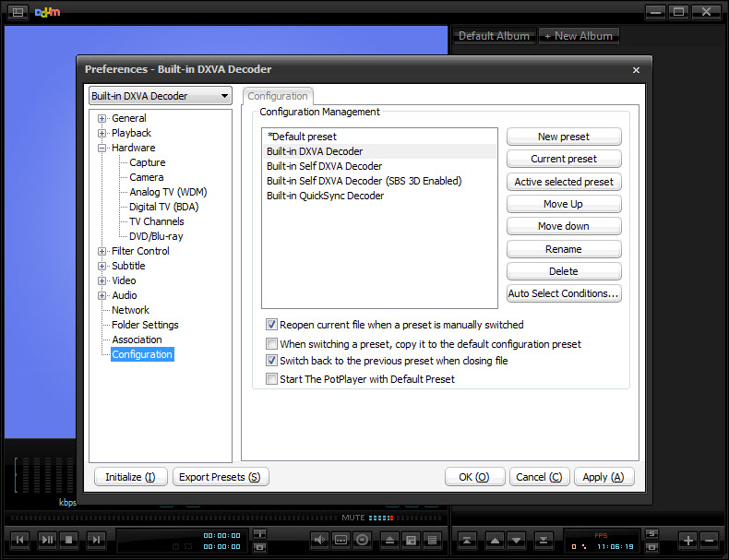729x560 pixels.
Task: Stop playback with the stop button
Action: [69, 540]
